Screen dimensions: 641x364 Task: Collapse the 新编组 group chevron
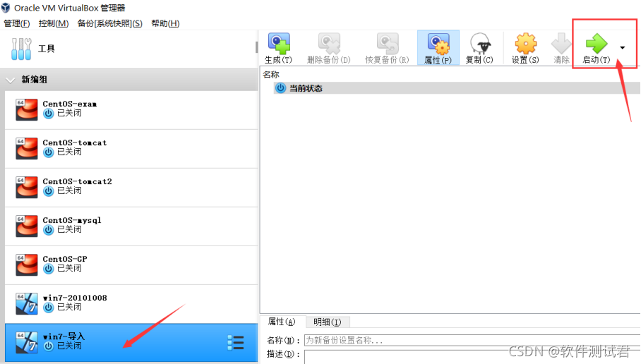tap(11, 80)
